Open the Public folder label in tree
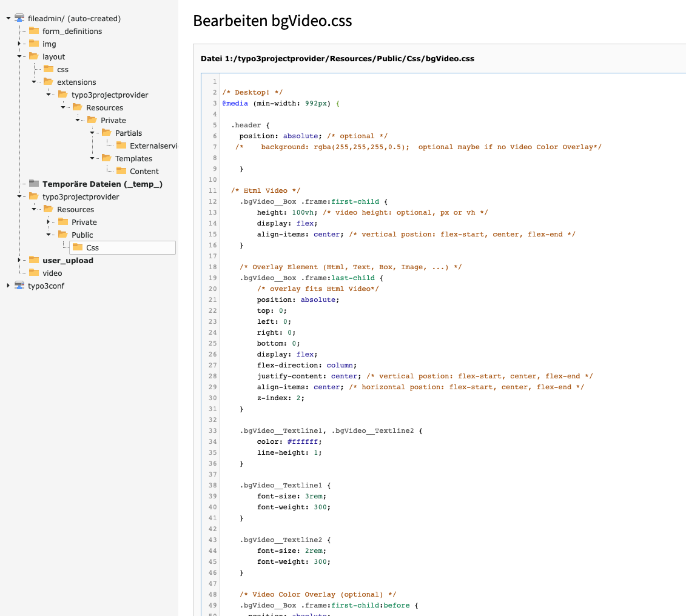The width and height of the screenshot is (686, 616). [x=82, y=235]
